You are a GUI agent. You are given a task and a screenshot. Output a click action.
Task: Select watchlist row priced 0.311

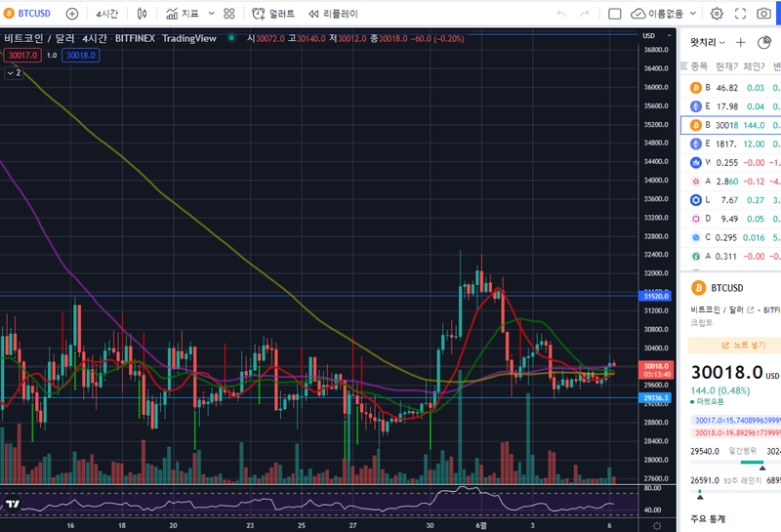coord(730,256)
